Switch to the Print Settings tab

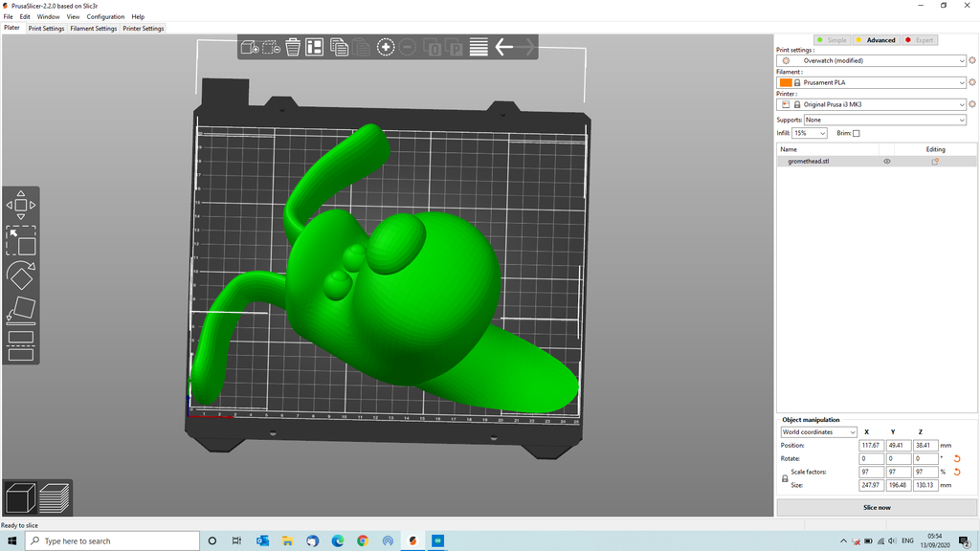click(46, 29)
